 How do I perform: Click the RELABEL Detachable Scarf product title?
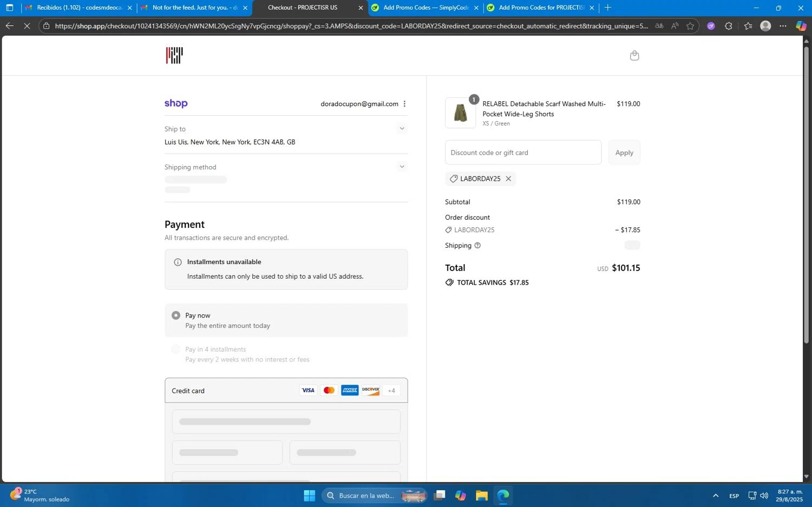coord(544,109)
